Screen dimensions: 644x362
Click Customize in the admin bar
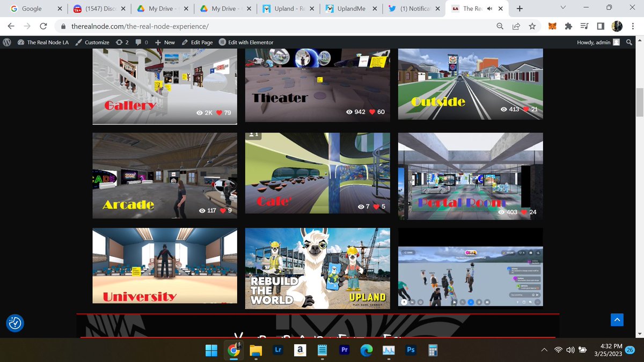coord(92,42)
